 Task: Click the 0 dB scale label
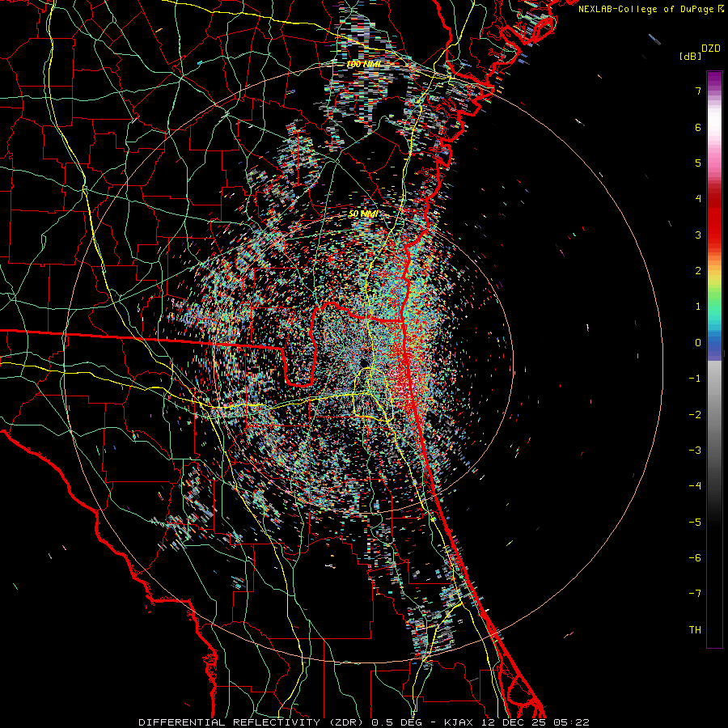click(698, 343)
